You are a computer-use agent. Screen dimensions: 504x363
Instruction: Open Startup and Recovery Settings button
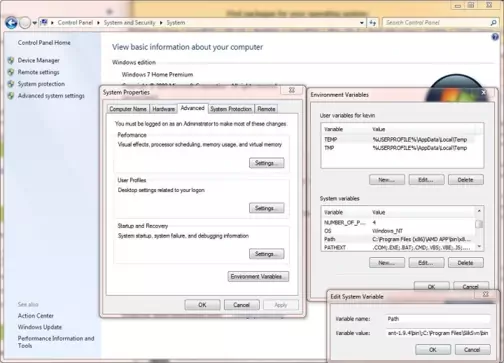pos(267,254)
